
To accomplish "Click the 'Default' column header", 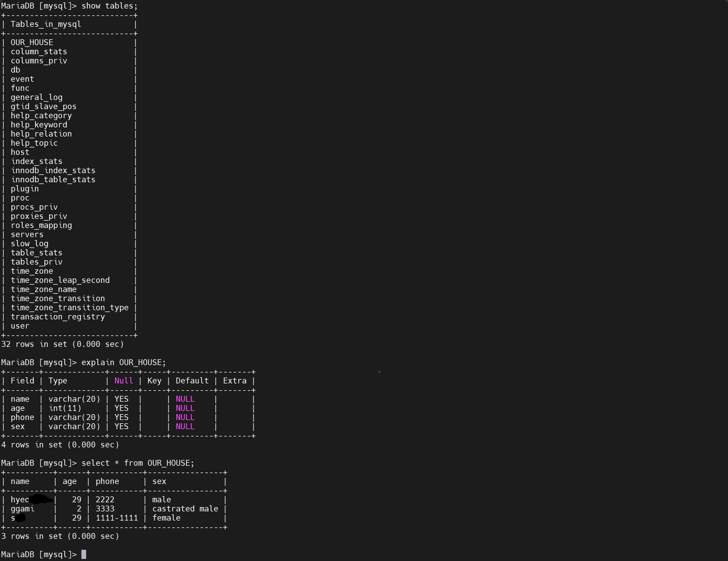I will (x=192, y=381).
